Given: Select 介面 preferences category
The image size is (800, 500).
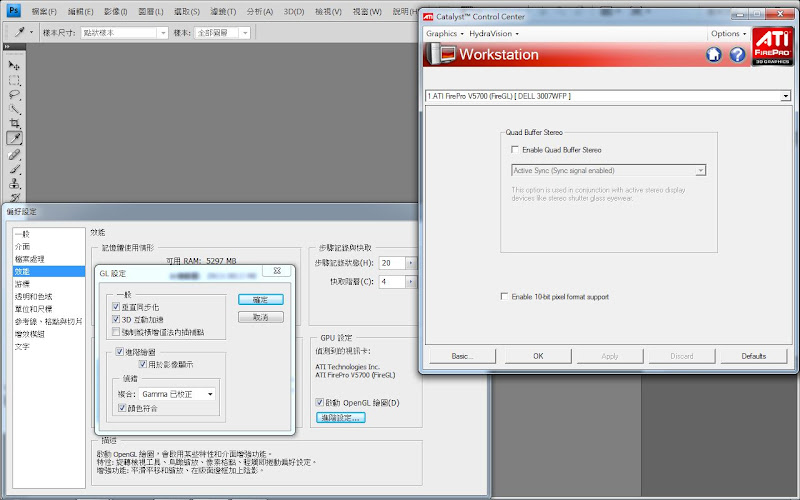Looking at the screenshot, I should pyautogui.click(x=49, y=246).
